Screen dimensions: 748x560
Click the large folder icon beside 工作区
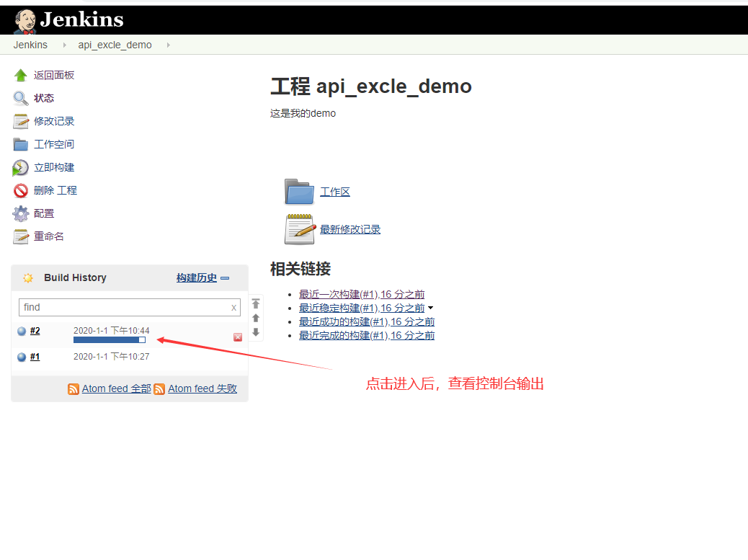tap(299, 192)
